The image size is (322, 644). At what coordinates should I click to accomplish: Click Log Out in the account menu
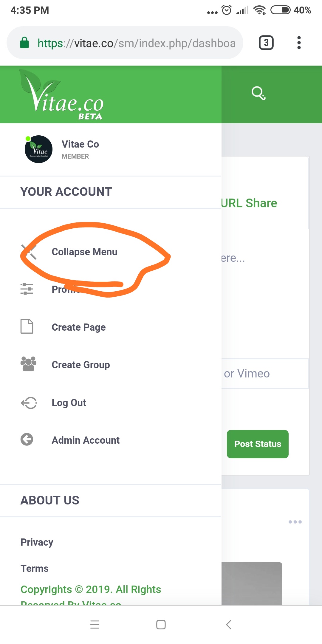pyautogui.click(x=69, y=402)
